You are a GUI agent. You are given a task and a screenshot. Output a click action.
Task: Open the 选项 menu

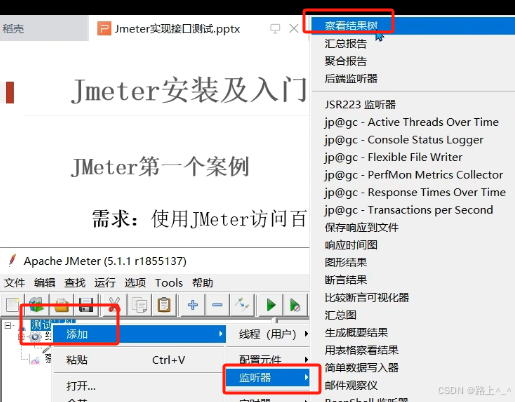[x=135, y=283]
